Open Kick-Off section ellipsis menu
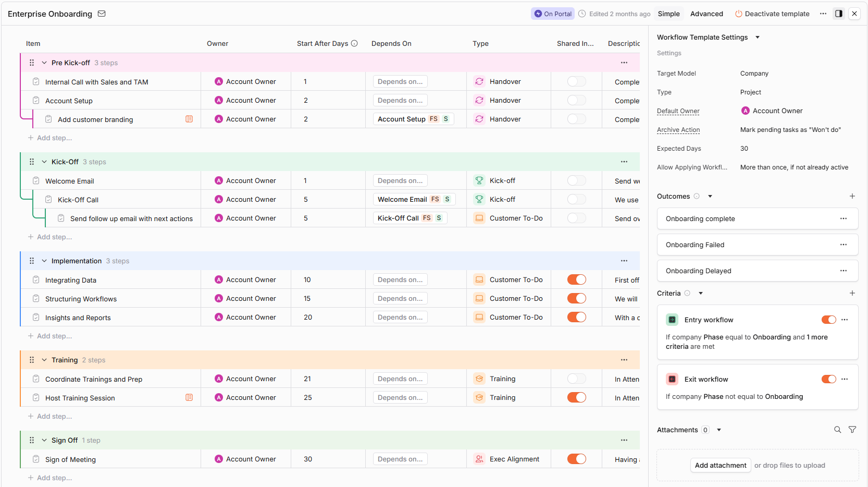 point(624,162)
